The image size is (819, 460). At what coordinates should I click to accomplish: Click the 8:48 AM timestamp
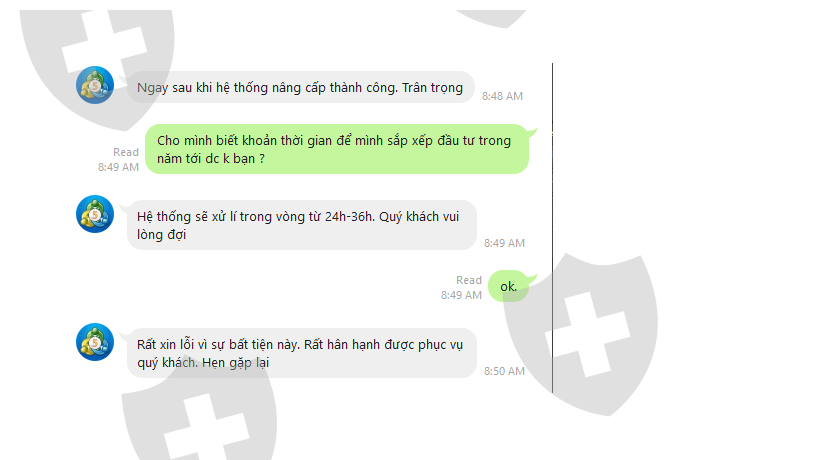point(502,96)
